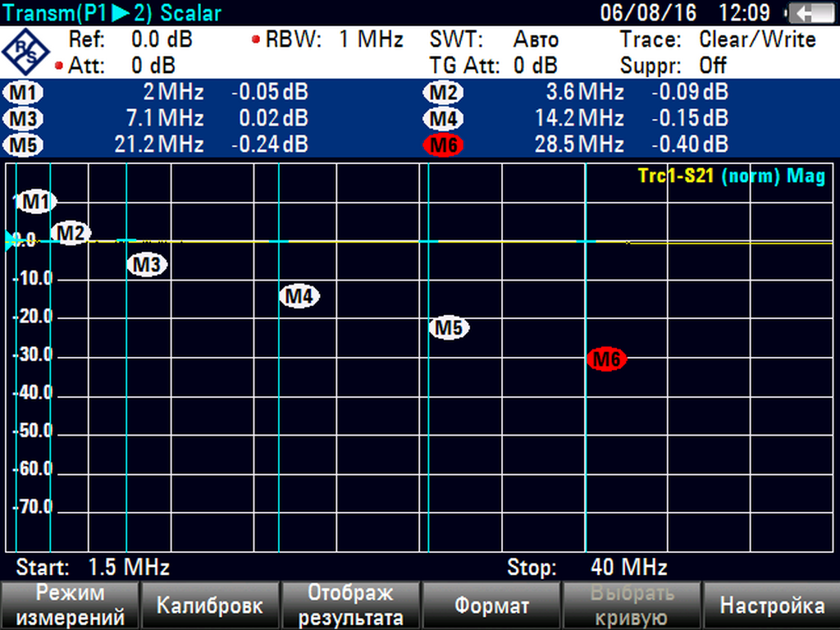The image size is (840, 630).
Task: Click the M4 marker label on graph
Action: click(299, 296)
